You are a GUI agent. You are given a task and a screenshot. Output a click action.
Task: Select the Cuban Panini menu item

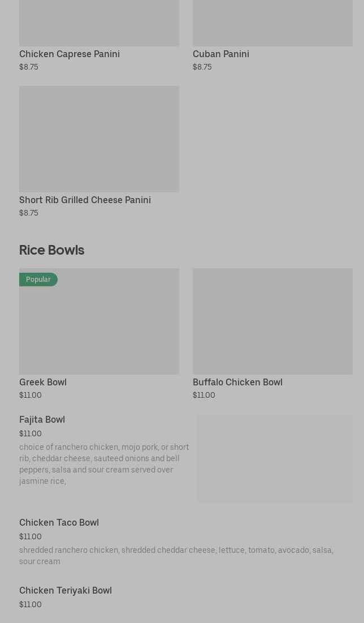coord(220,54)
